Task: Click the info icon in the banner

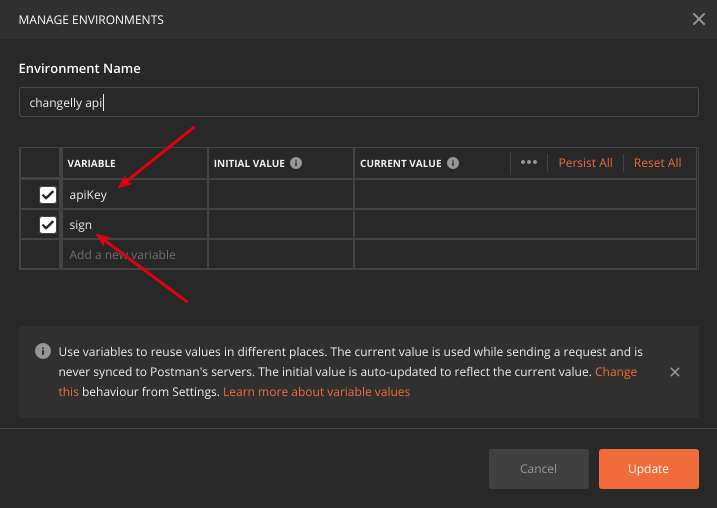Action: click(x=43, y=351)
